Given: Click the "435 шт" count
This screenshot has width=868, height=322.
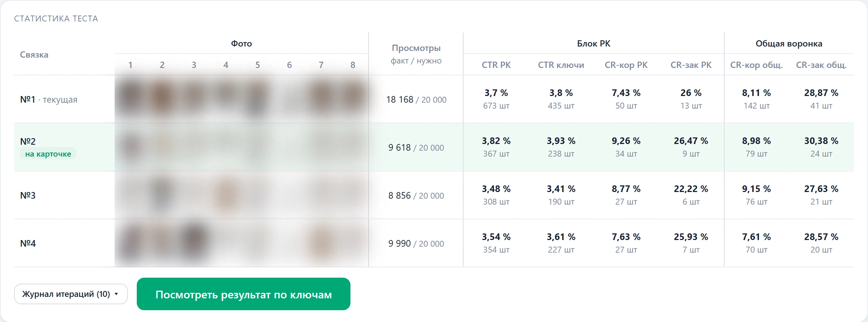Looking at the screenshot, I should 561,106.
